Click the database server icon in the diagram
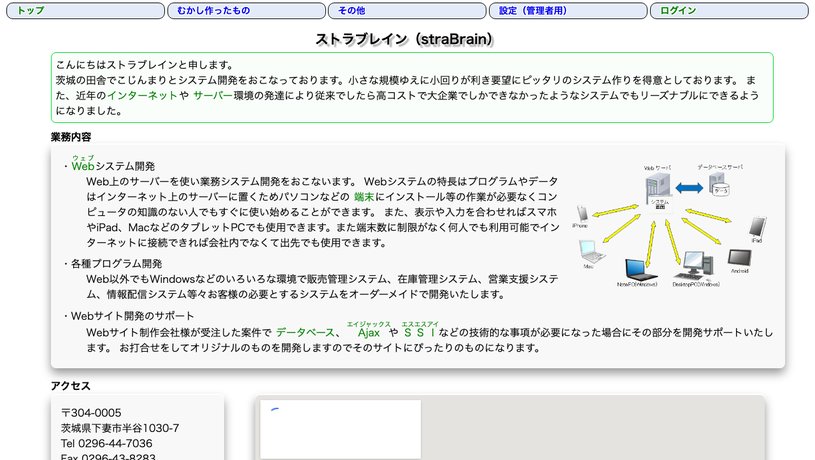This screenshot has width=815, height=460. (x=719, y=184)
